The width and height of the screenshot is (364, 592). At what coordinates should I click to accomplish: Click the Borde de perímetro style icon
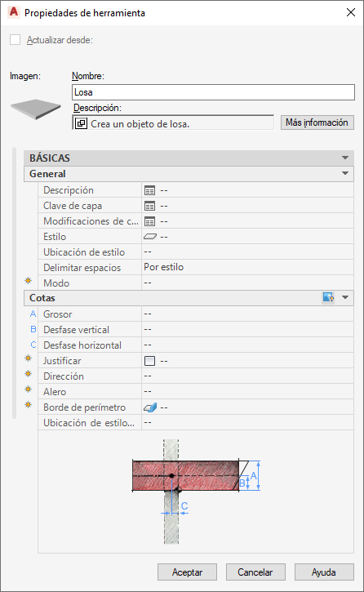click(x=150, y=407)
